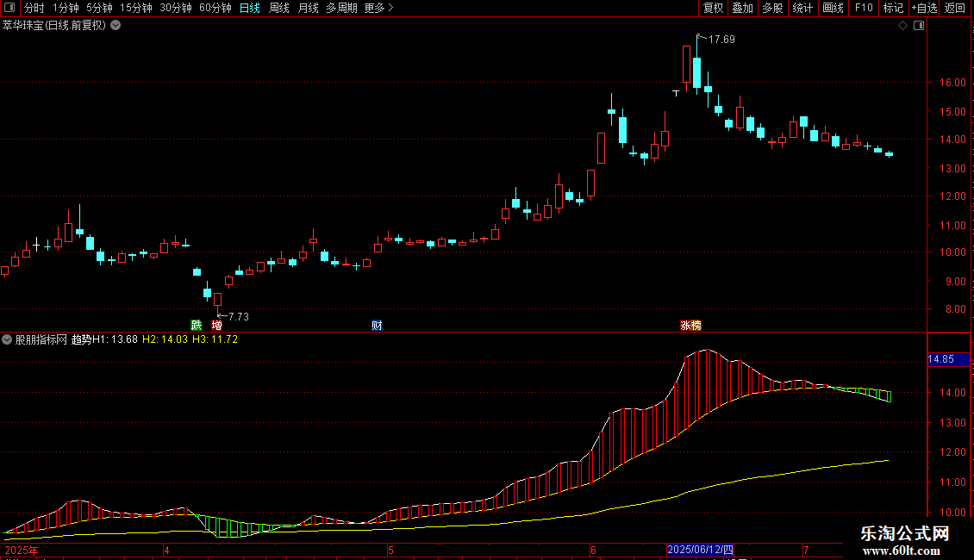Select the 5分钟 period
This screenshot has height=560, width=974.
(99, 8)
